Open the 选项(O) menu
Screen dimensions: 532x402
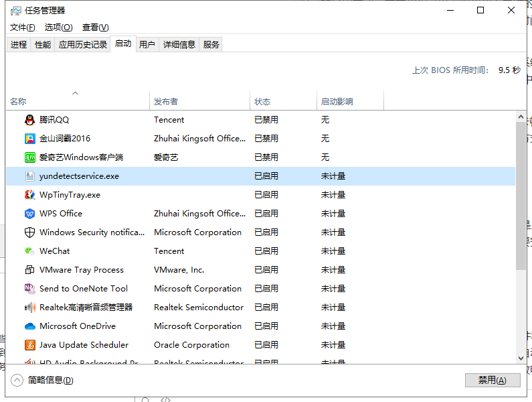tap(59, 27)
